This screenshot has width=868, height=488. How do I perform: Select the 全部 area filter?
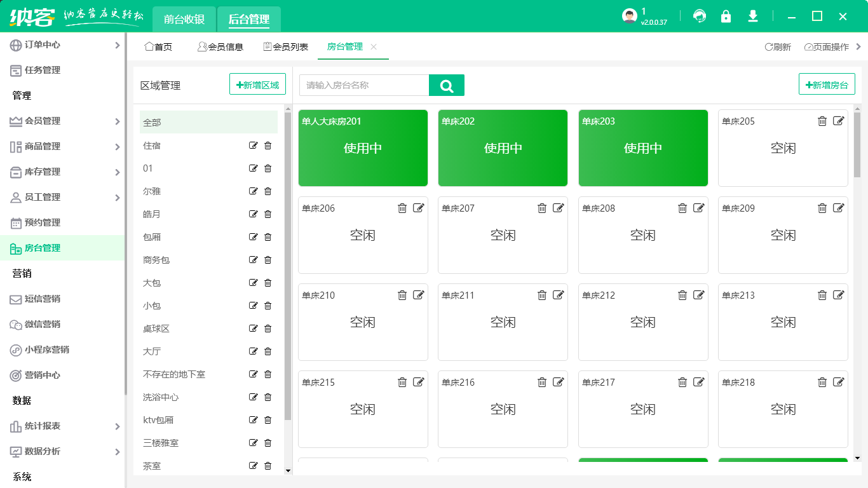208,123
